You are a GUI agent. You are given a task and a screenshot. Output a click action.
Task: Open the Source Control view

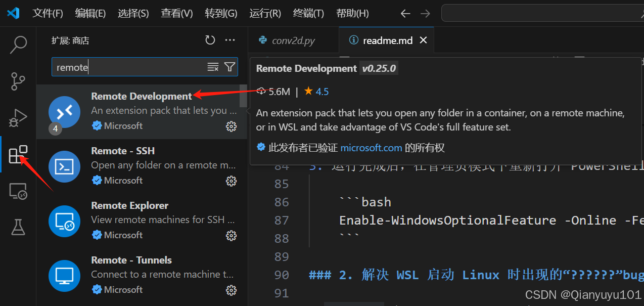(x=18, y=81)
